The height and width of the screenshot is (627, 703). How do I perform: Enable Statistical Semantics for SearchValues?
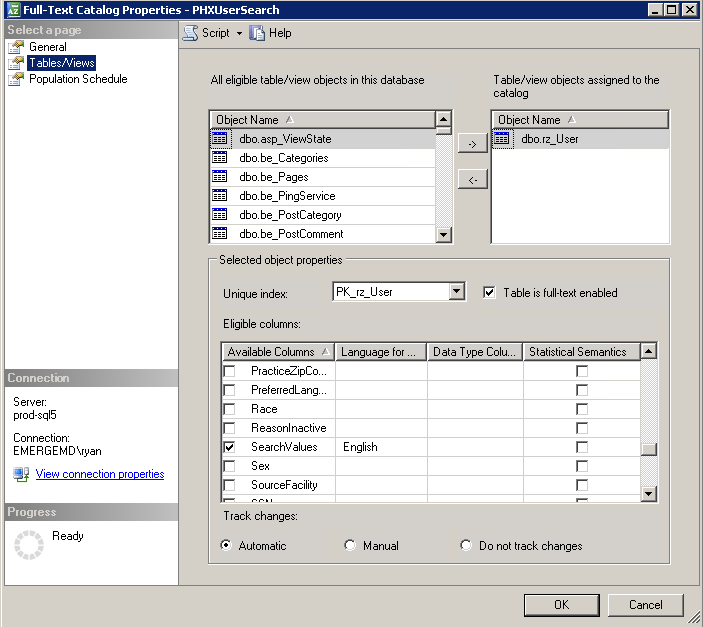pyautogui.click(x=582, y=447)
